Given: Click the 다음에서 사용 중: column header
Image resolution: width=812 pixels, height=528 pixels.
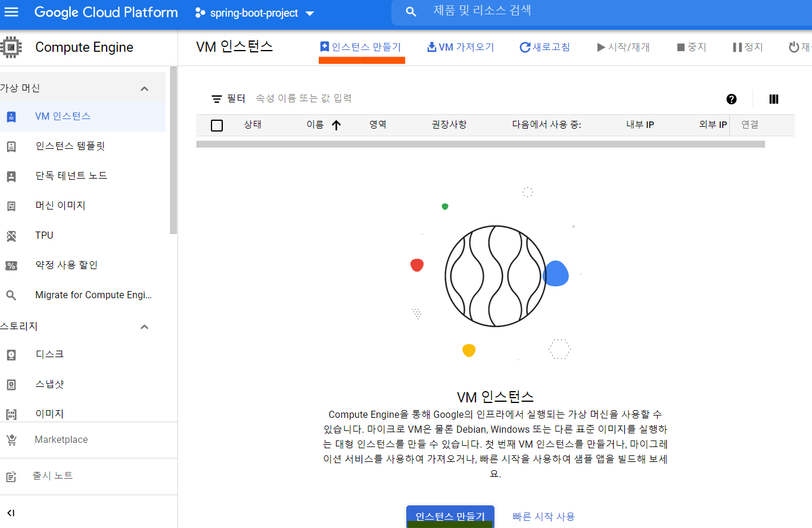Looking at the screenshot, I should pos(546,125).
